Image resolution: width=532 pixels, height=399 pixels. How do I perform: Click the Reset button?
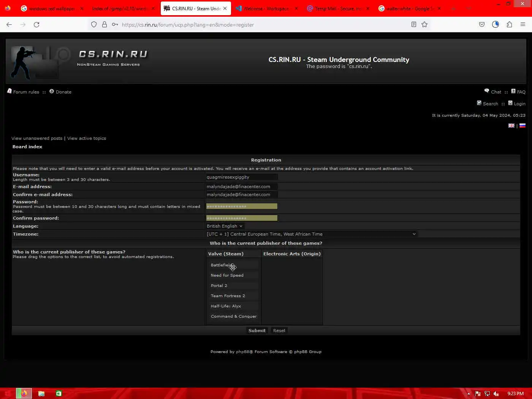279,331
